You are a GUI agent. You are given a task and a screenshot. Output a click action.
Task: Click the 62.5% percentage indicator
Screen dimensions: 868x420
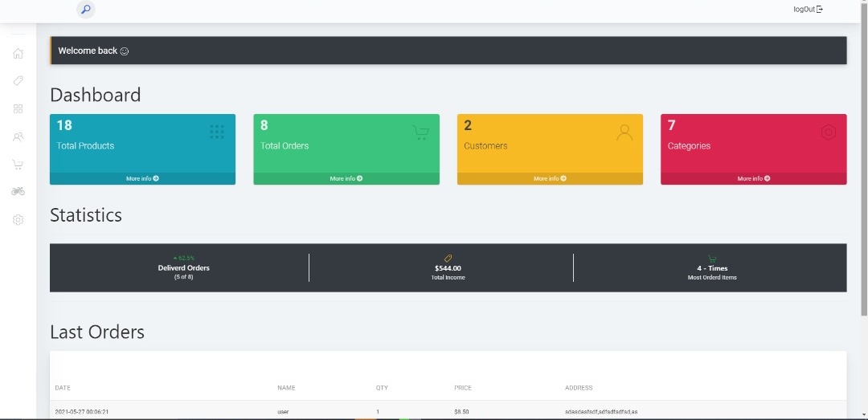click(x=184, y=258)
